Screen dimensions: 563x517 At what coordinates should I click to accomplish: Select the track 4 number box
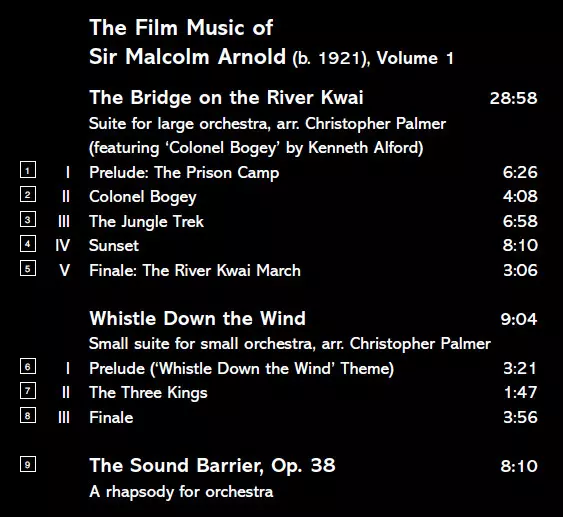coord(28,243)
